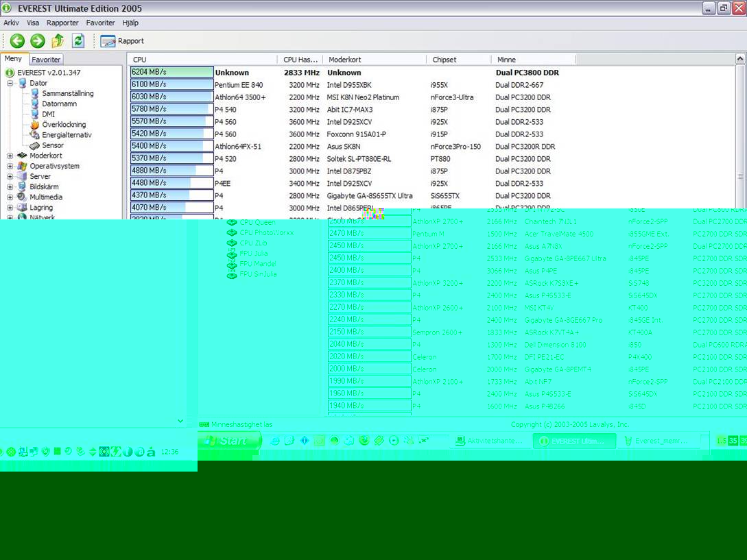Click the up-one-level arrow icon
Viewport: 747px width, 560px height.
click(58, 41)
